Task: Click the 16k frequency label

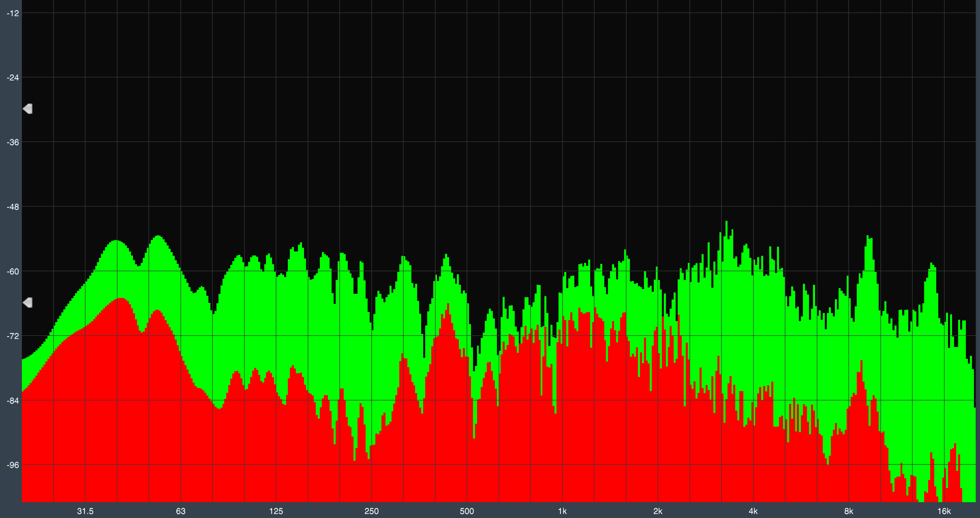Action: coord(944,511)
